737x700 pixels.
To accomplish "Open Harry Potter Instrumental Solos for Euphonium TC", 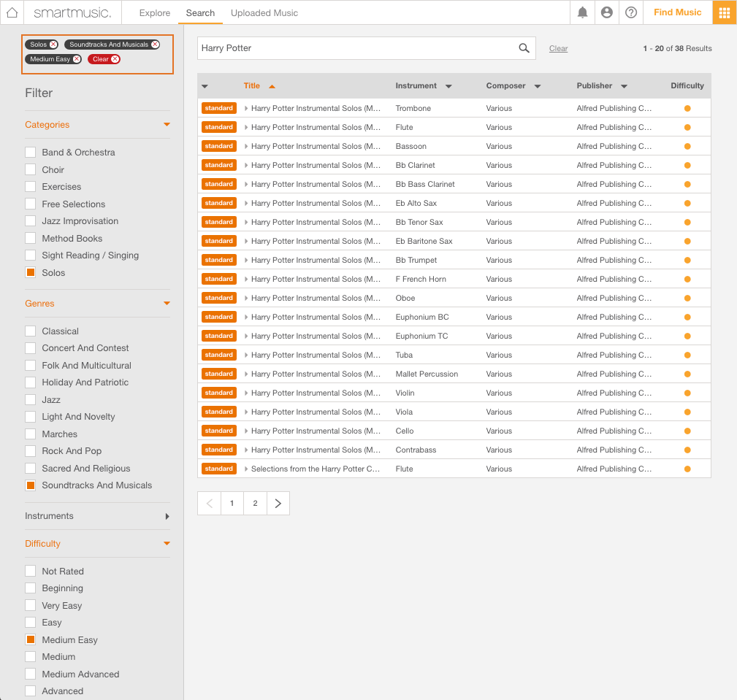I will tap(316, 336).
